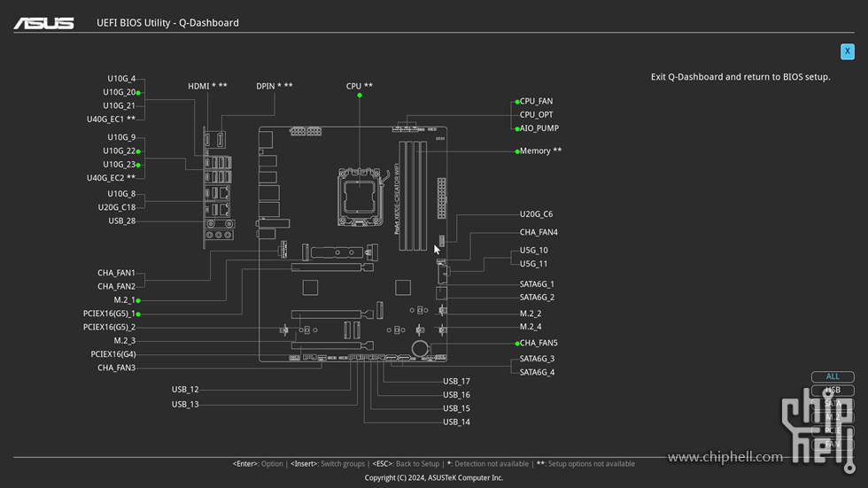
Task: Click the USB_14 header label
Action: [456, 422]
